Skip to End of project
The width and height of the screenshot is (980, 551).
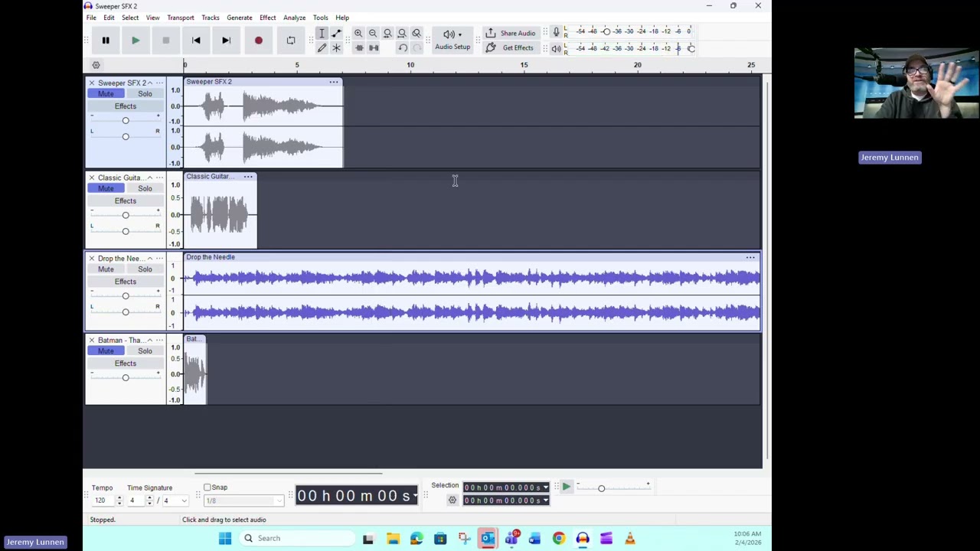tap(226, 41)
